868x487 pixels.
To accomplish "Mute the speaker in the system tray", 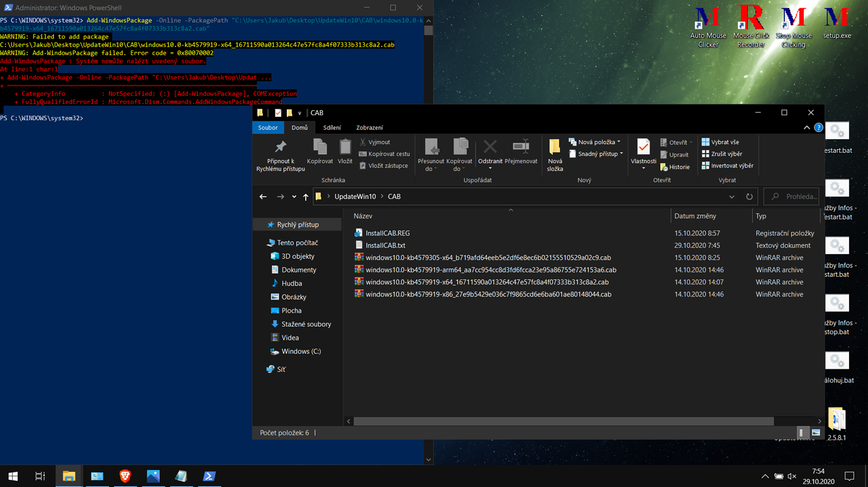I will [791, 476].
